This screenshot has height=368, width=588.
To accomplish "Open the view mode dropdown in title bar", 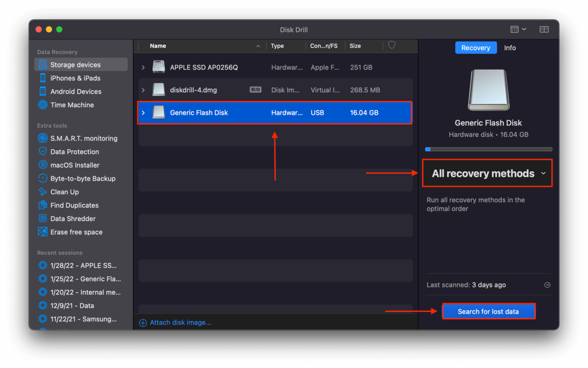I will pyautogui.click(x=518, y=29).
